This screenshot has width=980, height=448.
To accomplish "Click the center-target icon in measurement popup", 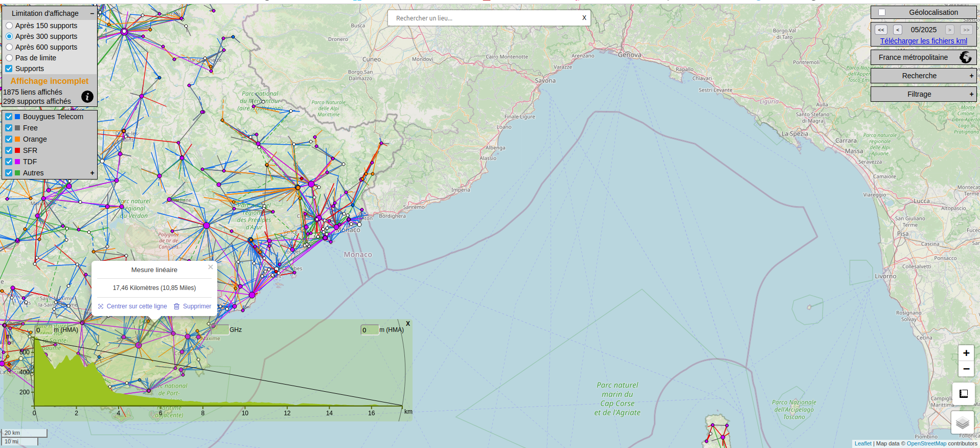I will [x=101, y=306].
